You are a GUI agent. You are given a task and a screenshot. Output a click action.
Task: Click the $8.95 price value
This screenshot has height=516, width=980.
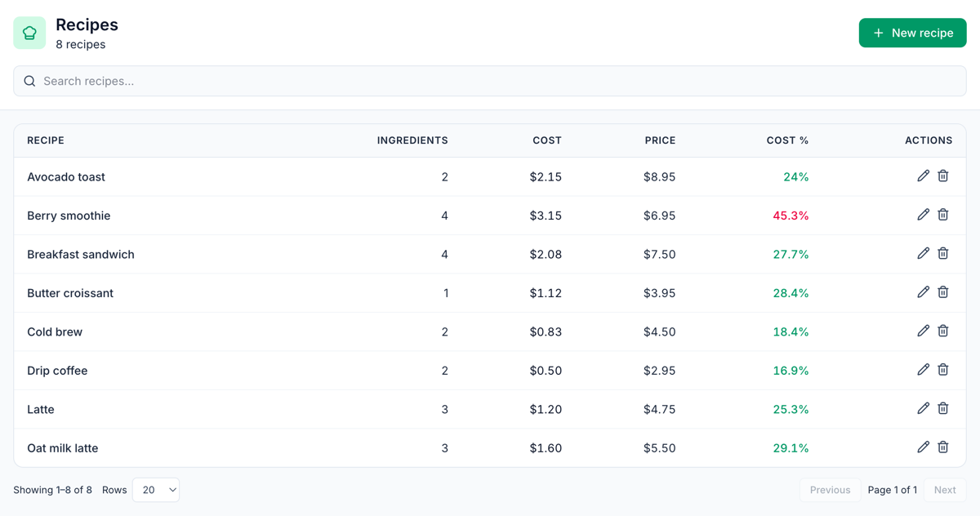click(x=659, y=177)
